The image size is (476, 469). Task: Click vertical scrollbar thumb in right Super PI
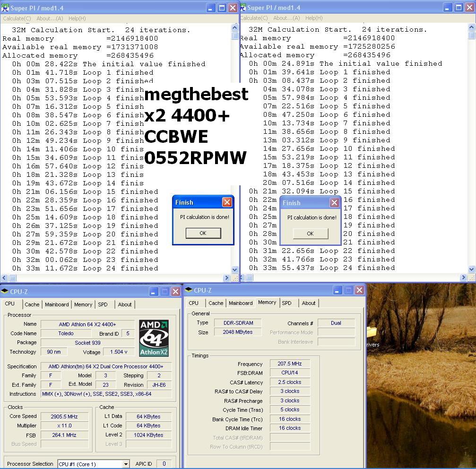471,35
